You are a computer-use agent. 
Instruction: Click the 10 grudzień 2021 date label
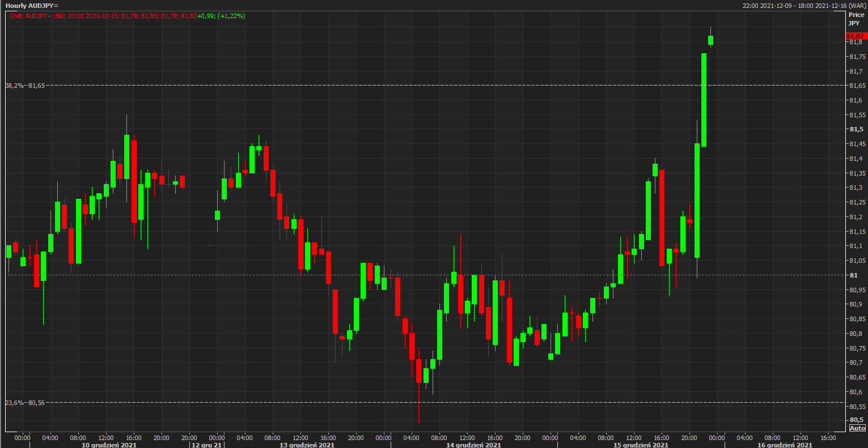109,445
